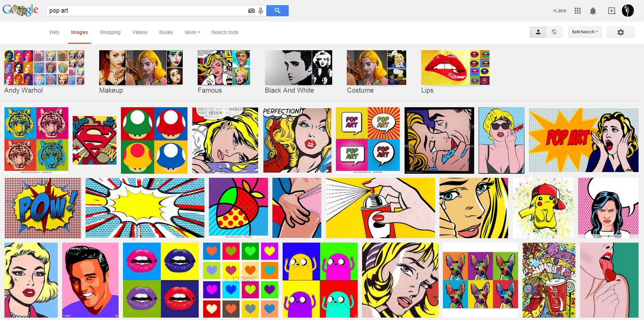
Task: Open the blonde woman on blue image
Action: (31, 280)
